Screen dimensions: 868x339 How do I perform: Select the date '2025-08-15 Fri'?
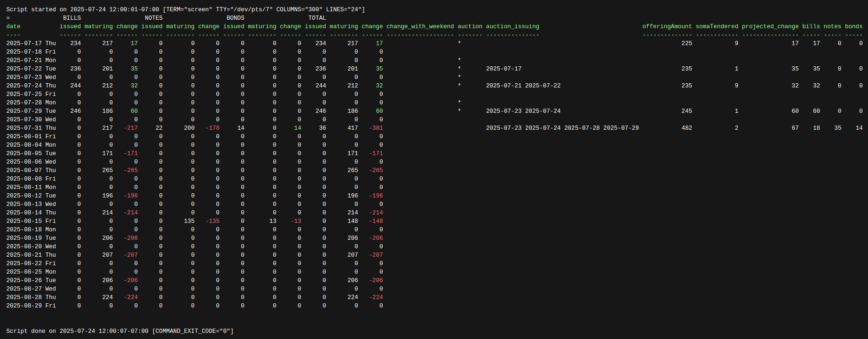[31, 221]
